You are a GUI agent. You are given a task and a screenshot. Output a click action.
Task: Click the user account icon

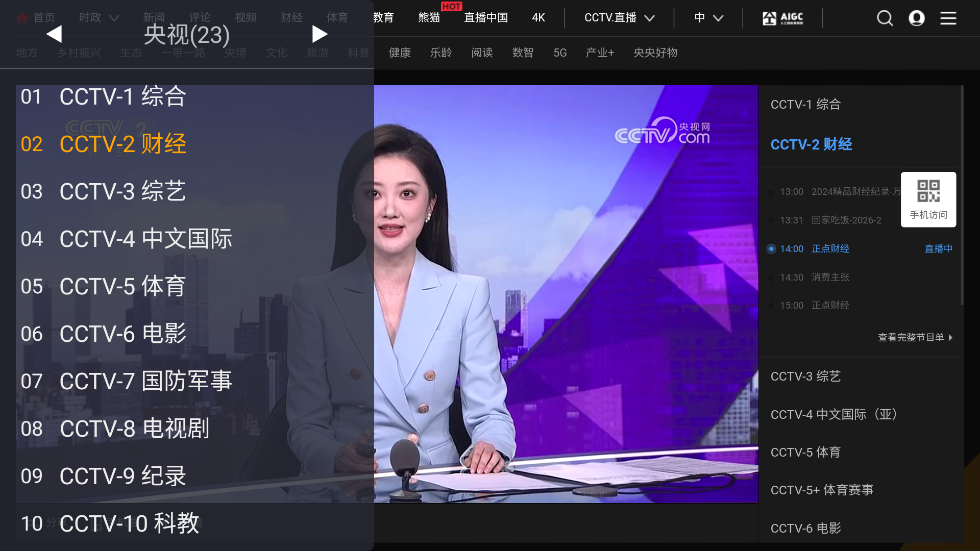tap(917, 18)
